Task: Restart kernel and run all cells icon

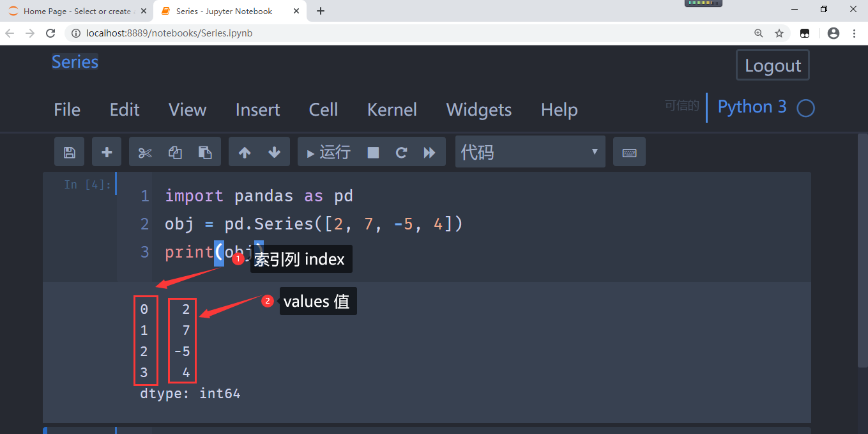Action: coord(430,152)
